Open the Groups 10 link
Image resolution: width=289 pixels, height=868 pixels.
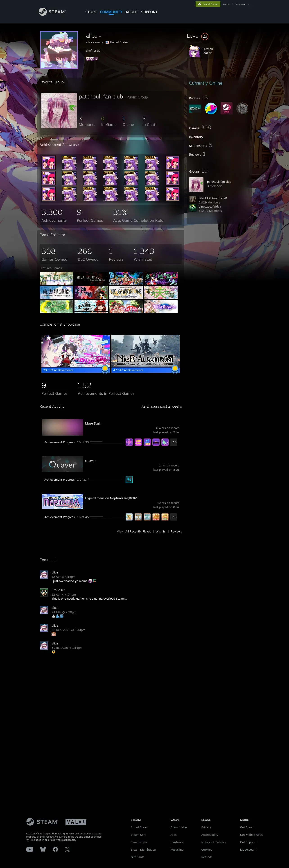point(198,171)
